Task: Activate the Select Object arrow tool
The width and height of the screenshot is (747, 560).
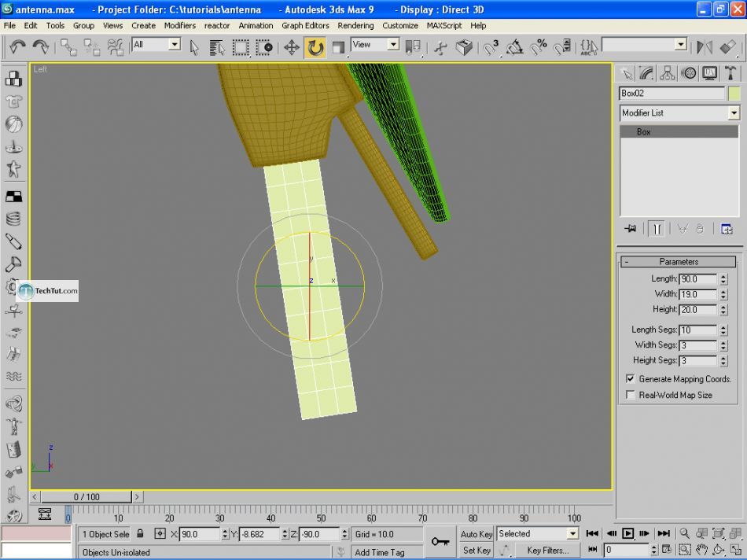Action: point(194,47)
